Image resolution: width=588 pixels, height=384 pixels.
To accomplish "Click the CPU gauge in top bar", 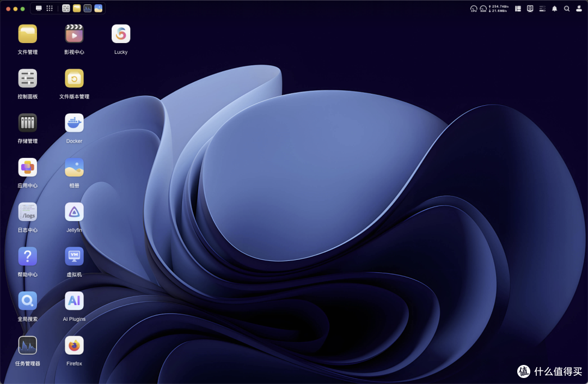I will point(474,9).
